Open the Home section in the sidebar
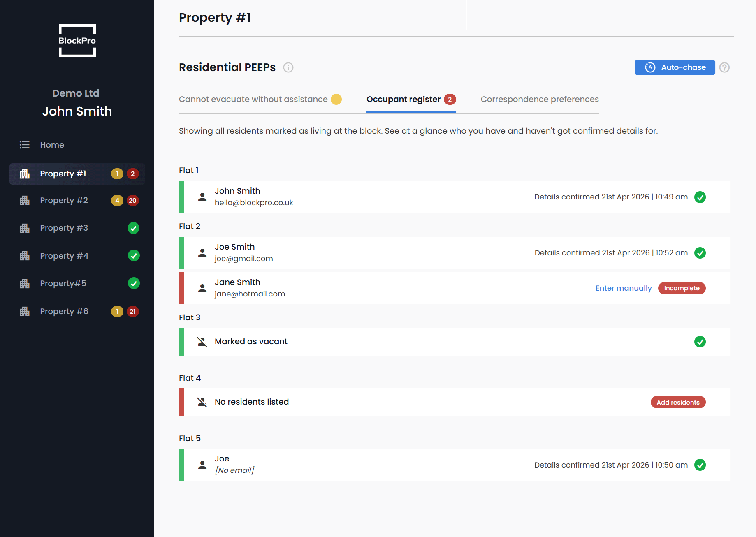Viewport: 756px width, 537px height. (x=52, y=145)
